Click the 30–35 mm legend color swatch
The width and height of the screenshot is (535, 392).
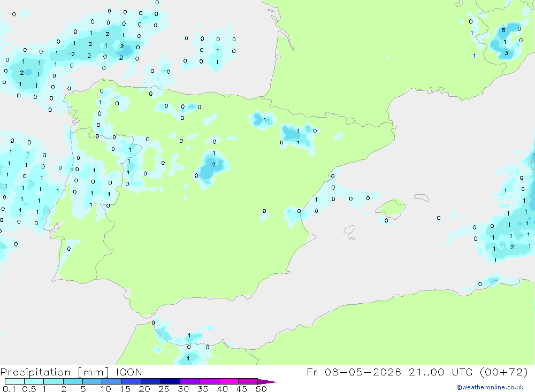coord(189,381)
